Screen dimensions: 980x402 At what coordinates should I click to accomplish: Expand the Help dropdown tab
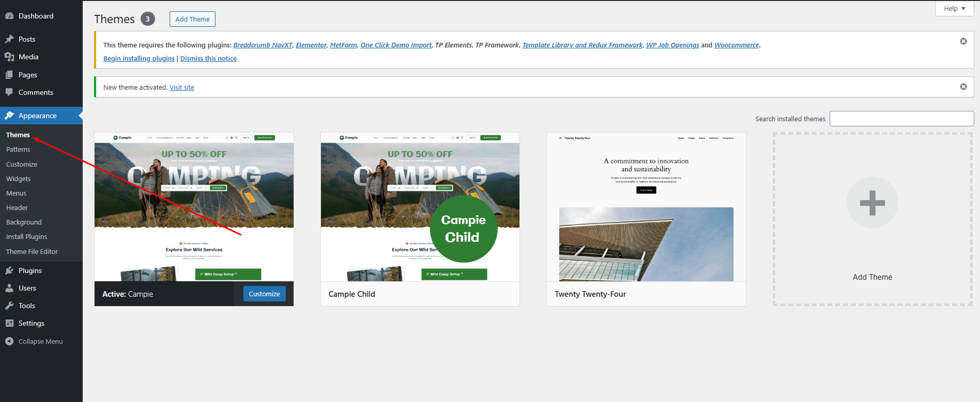pyautogui.click(x=954, y=9)
